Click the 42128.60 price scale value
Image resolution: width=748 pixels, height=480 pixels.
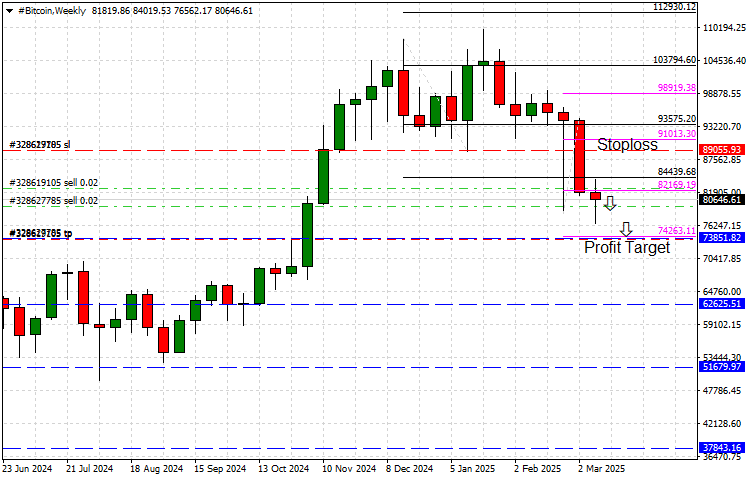724,424
